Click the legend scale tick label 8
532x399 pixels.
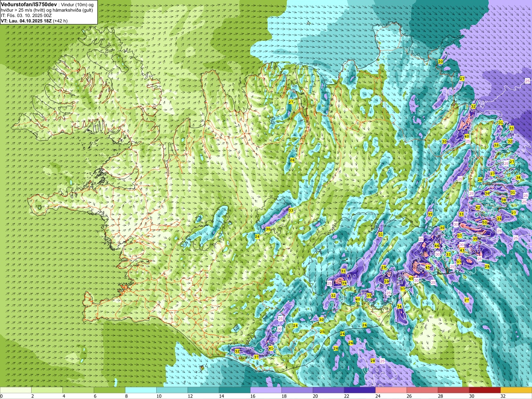(126, 397)
